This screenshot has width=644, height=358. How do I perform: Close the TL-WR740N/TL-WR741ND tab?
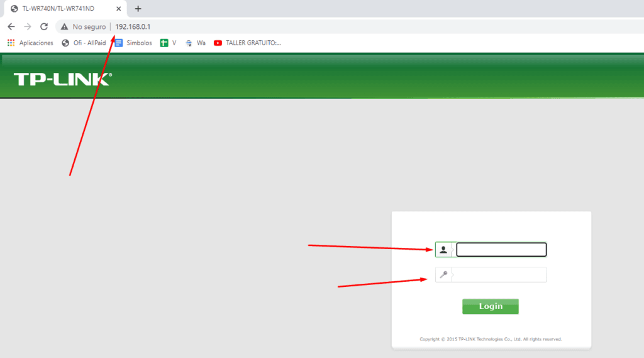[x=118, y=9]
